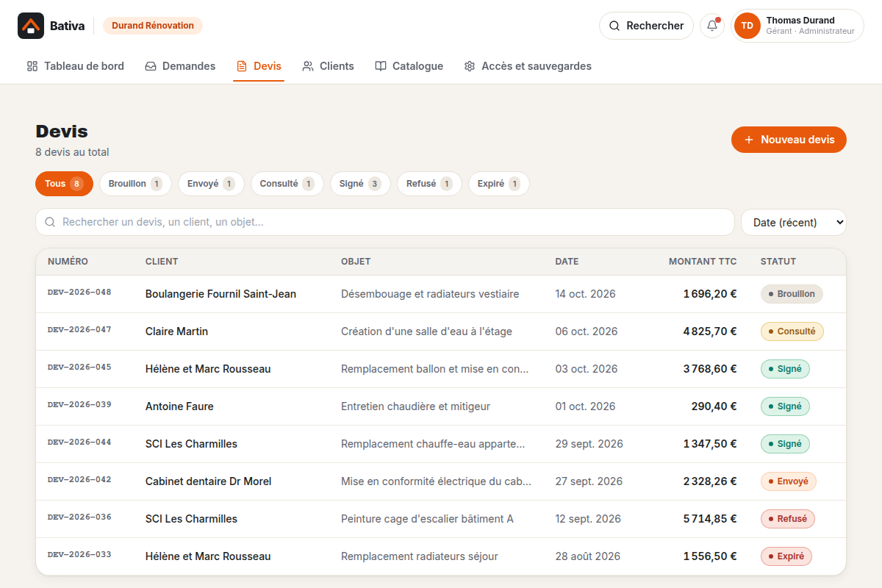Image resolution: width=882 pixels, height=588 pixels.
Task: Open the Date (récent) sort dropdown
Action: point(794,222)
